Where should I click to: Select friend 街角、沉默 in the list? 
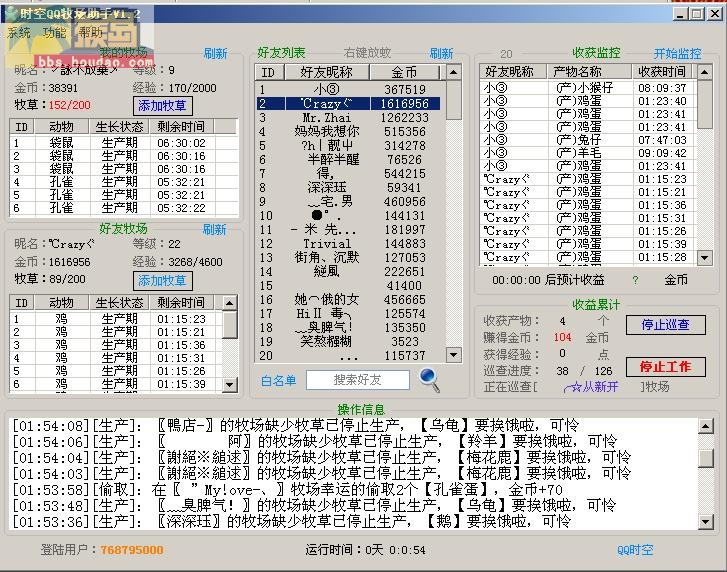[x=348, y=258]
